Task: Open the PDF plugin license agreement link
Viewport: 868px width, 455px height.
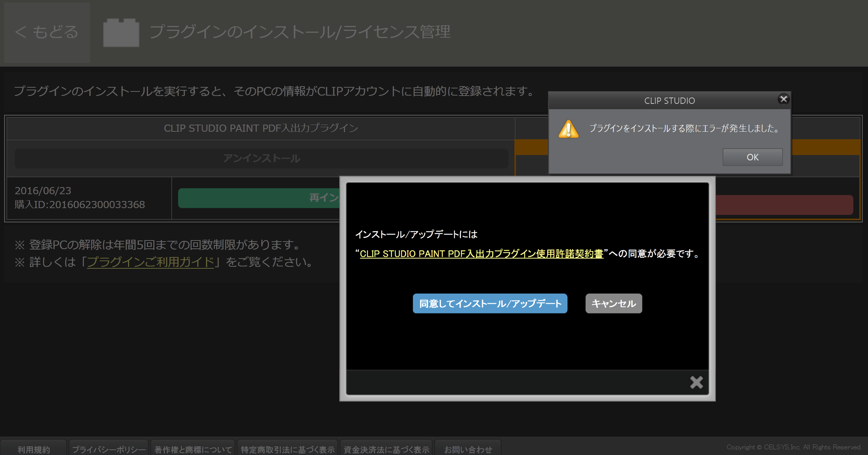Action: [481, 254]
